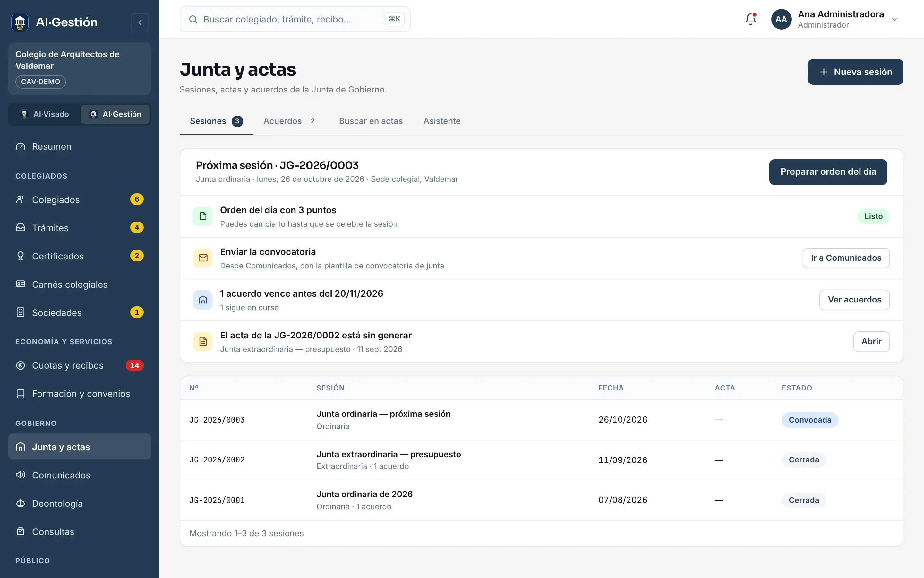Screen dimensions: 924x578
Task: Click Abrir for the JG-2026/0002 acta
Action: pyautogui.click(x=871, y=341)
